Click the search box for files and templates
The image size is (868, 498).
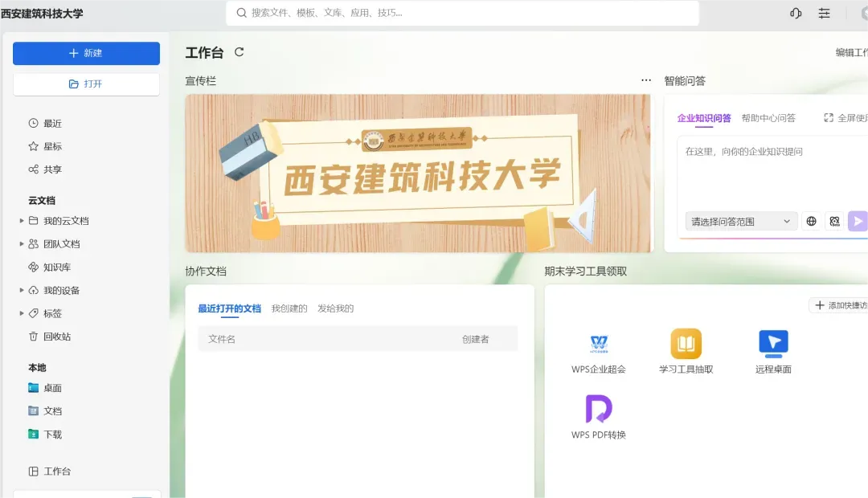tap(462, 13)
